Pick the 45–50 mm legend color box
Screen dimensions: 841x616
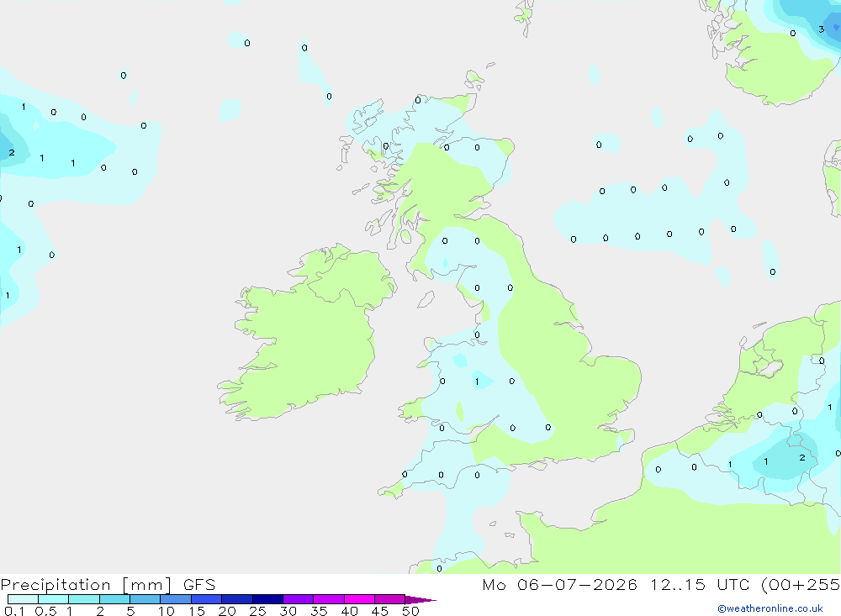390,599
